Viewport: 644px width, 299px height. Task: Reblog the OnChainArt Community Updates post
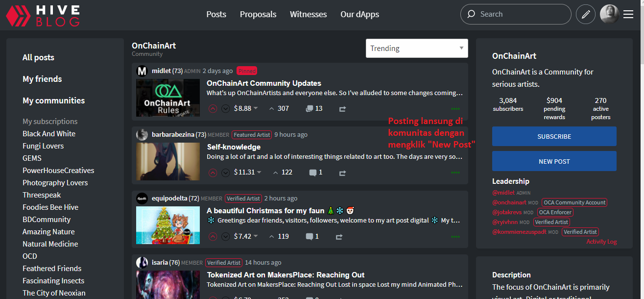[342, 108]
